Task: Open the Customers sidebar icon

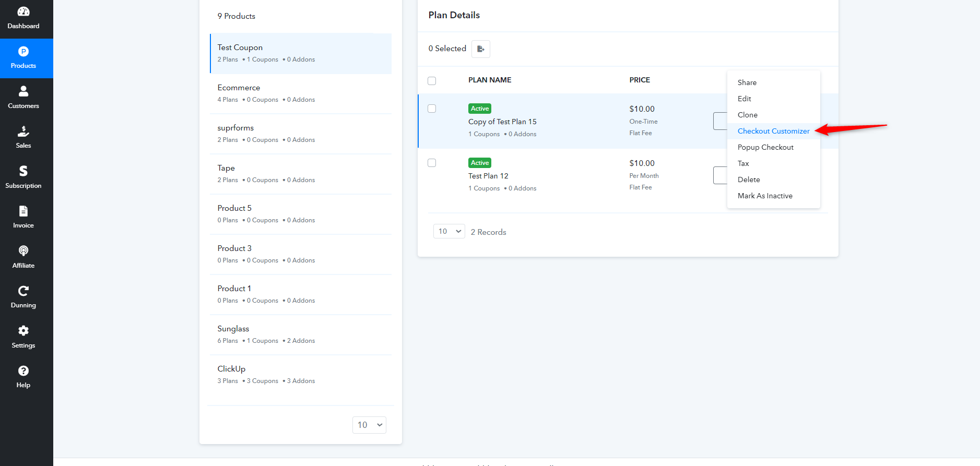Action: tap(23, 91)
